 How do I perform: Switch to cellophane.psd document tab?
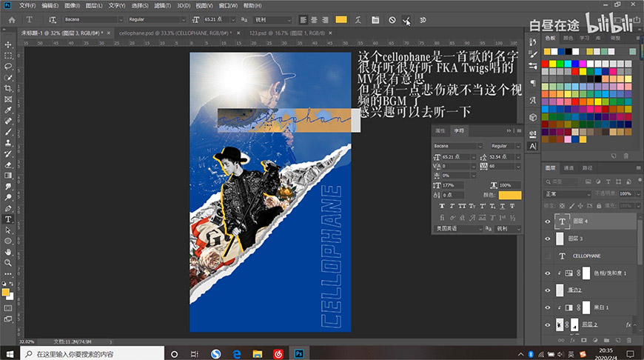coord(175,33)
